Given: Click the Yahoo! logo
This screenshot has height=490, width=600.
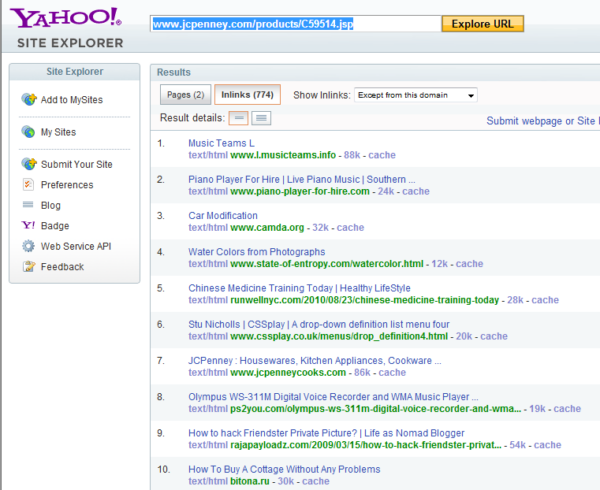Looking at the screenshot, I should point(67,17).
